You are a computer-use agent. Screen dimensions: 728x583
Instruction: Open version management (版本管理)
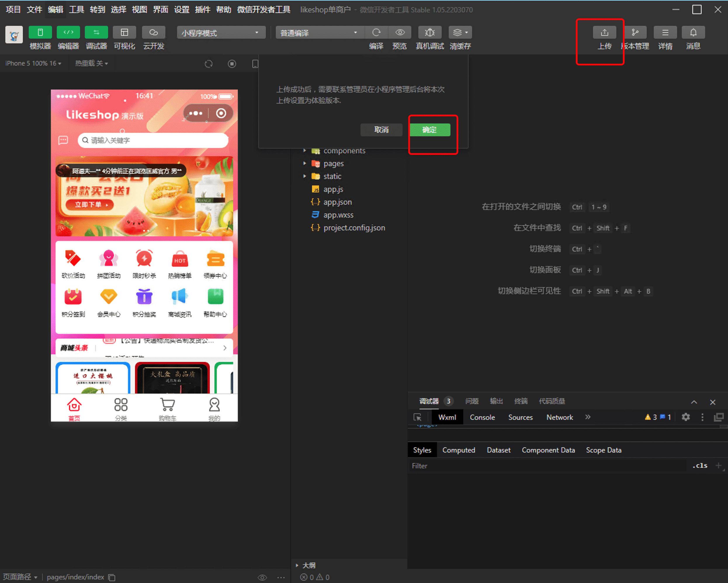[635, 32]
